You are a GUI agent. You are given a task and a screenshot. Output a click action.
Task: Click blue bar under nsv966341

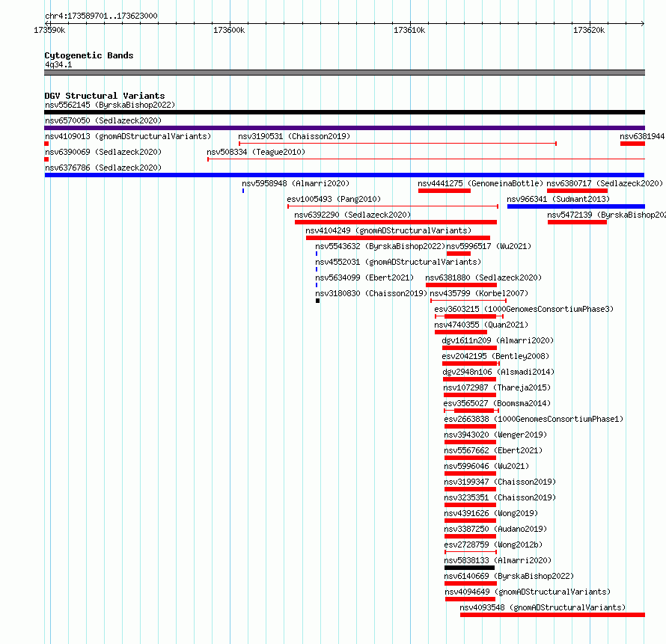[576, 206]
